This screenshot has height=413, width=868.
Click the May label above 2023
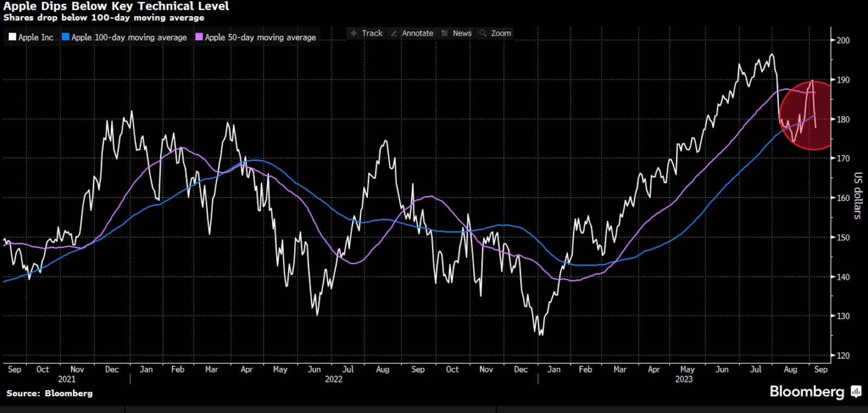click(687, 369)
